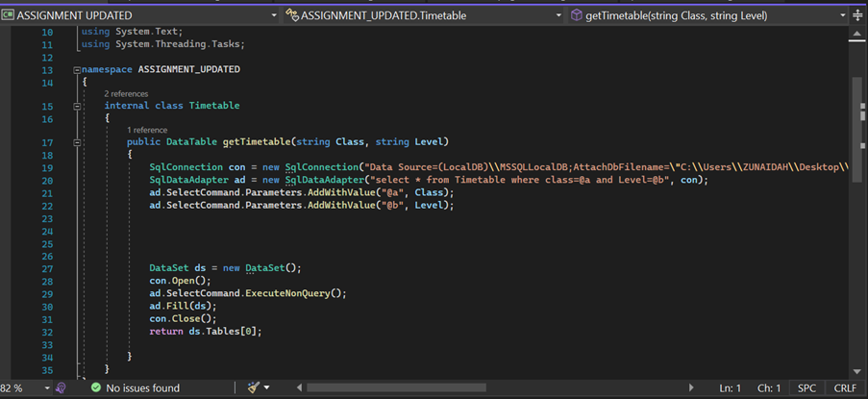Click the AddWithValue("@a", Class) line
Image resolution: width=868 pixels, height=399 pixels.
click(302, 193)
